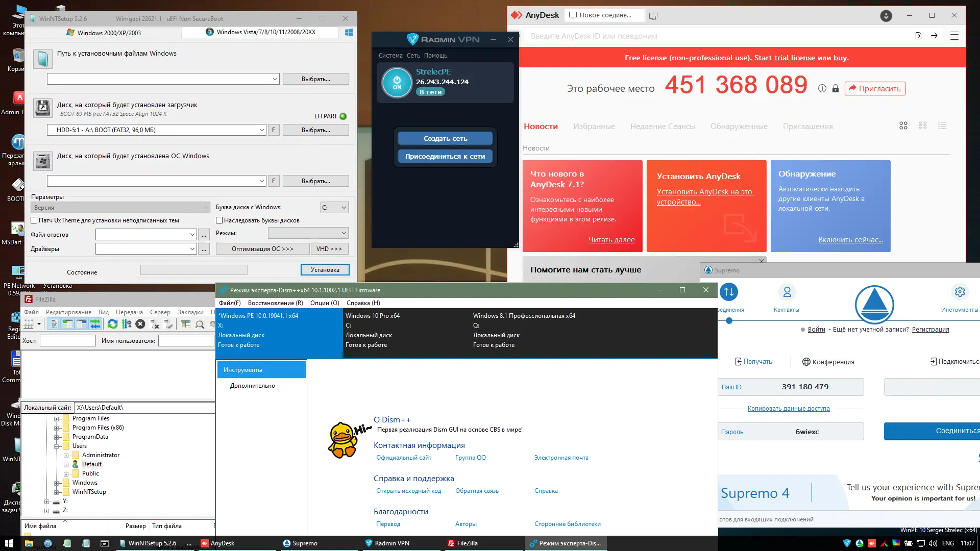This screenshot has width=980, height=551.
Task: Click Supremo slider handle under connections
Action: [729, 321]
